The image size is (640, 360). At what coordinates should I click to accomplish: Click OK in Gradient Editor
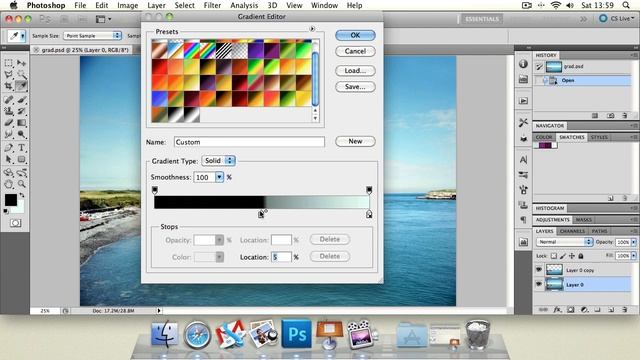pos(355,35)
